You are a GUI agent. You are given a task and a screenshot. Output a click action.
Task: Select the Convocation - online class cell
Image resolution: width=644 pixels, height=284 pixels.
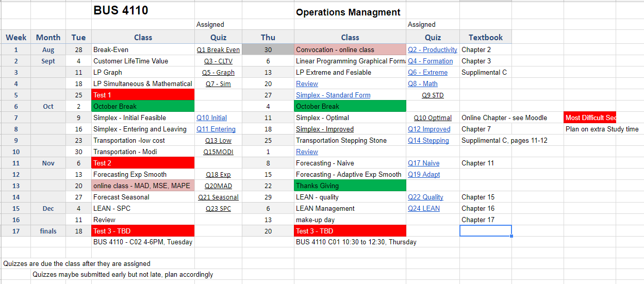[350, 50]
